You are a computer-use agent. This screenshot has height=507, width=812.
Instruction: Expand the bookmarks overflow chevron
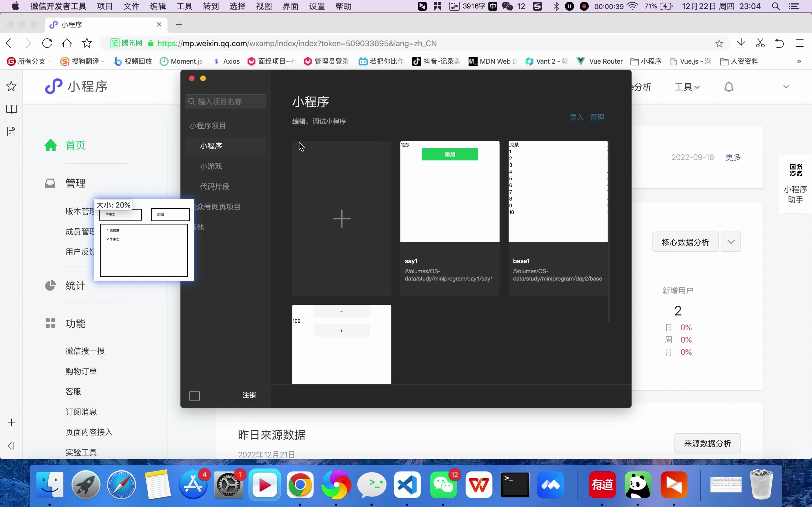point(799,61)
